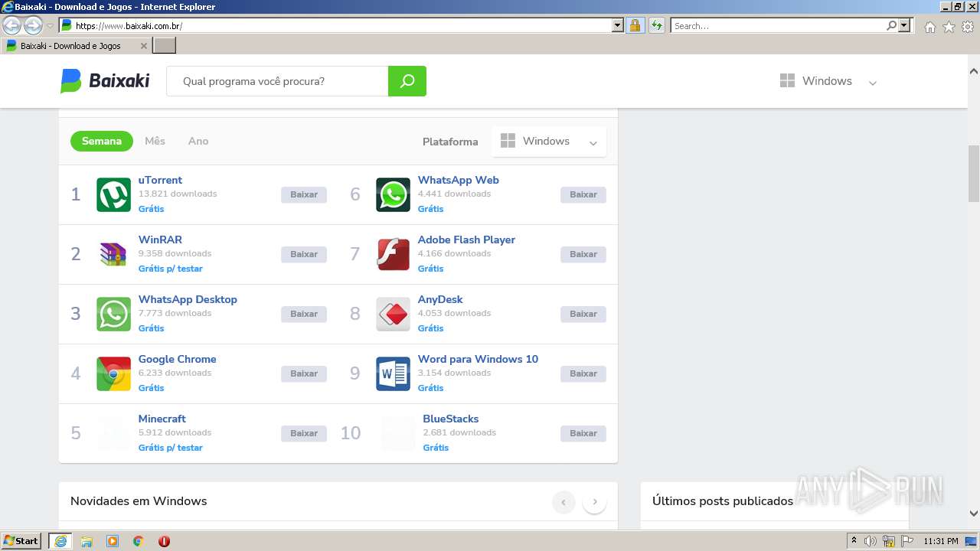Open the AnyDesk app icon
Image resolution: width=980 pixels, height=551 pixels.
pos(393,314)
